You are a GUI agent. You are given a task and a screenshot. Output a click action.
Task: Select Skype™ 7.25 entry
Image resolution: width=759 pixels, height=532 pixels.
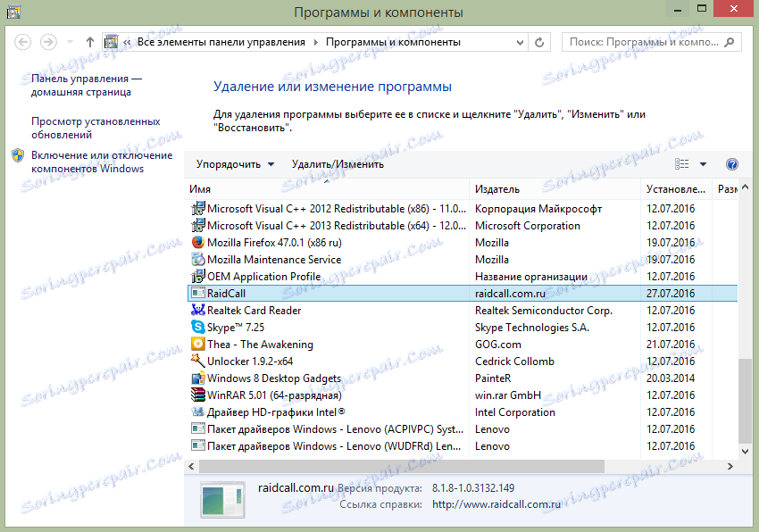tap(236, 328)
